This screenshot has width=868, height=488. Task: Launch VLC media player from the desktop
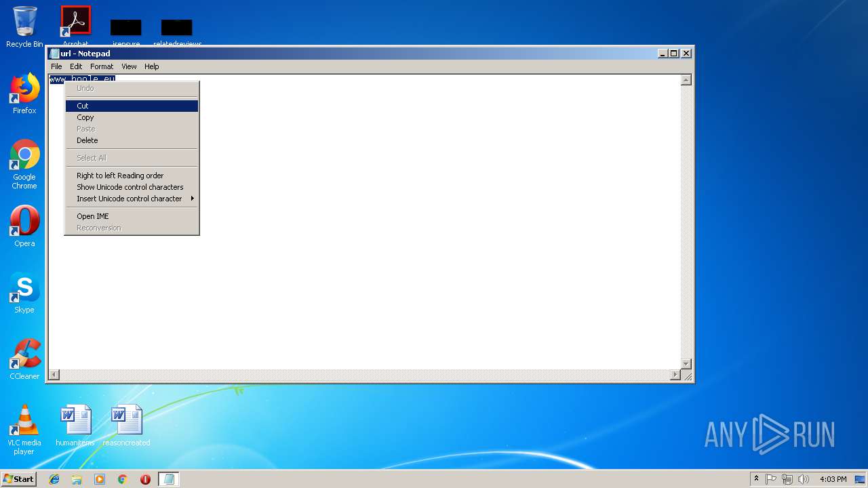(x=24, y=430)
